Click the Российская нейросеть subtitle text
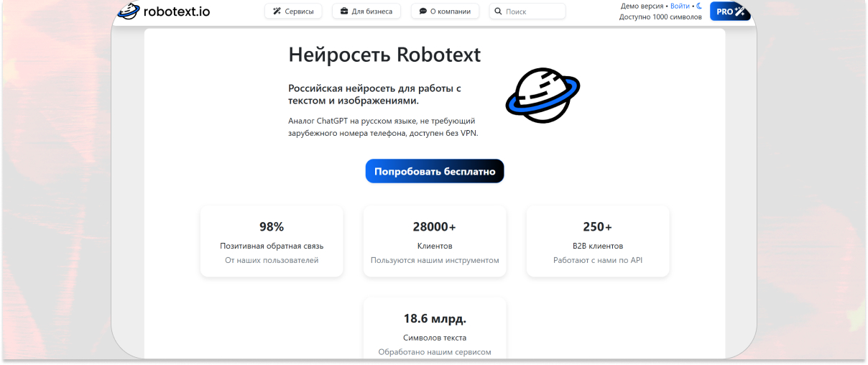Screen dimensions: 868x365 click(x=374, y=94)
